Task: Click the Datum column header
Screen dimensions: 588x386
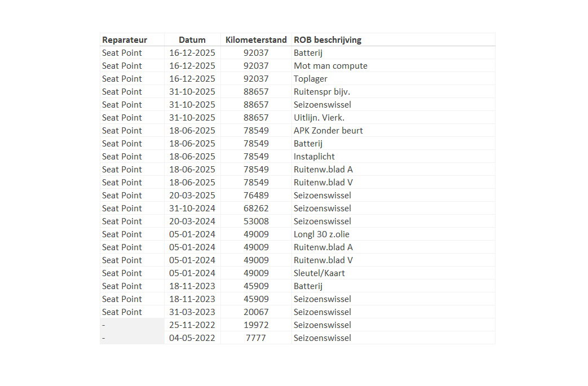Action: (x=192, y=39)
